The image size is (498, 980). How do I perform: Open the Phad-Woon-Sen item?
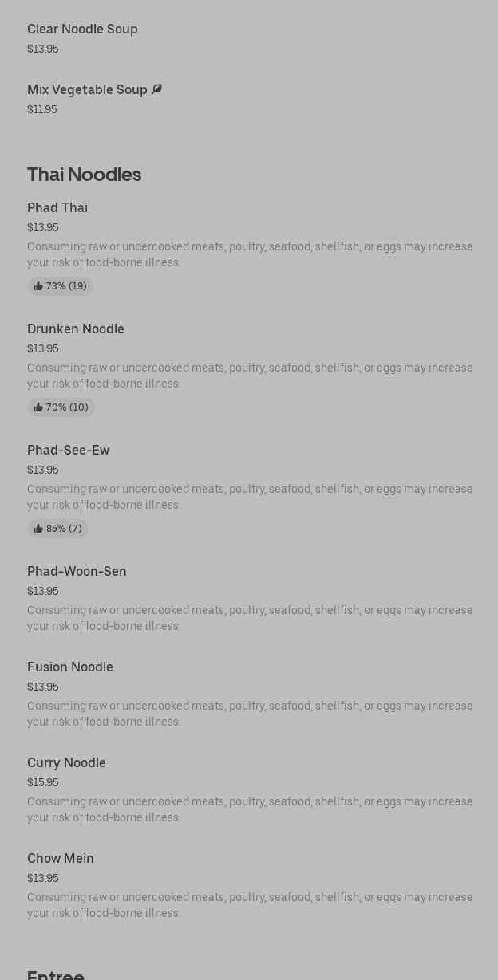[77, 572]
